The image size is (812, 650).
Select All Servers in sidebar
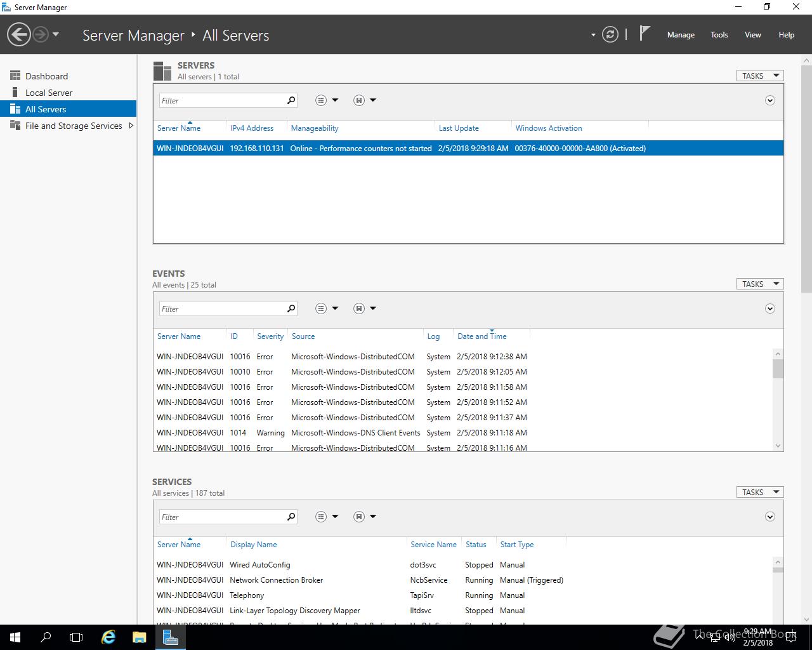click(68, 109)
